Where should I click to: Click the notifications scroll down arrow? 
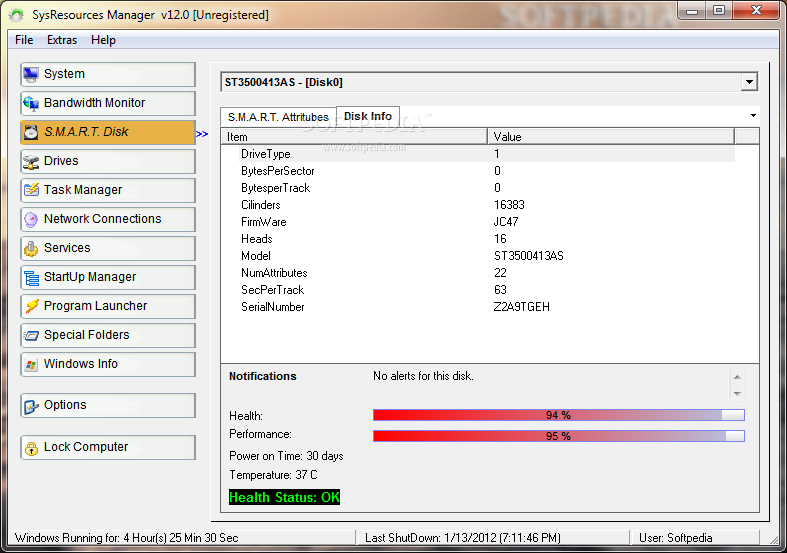(737, 394)
